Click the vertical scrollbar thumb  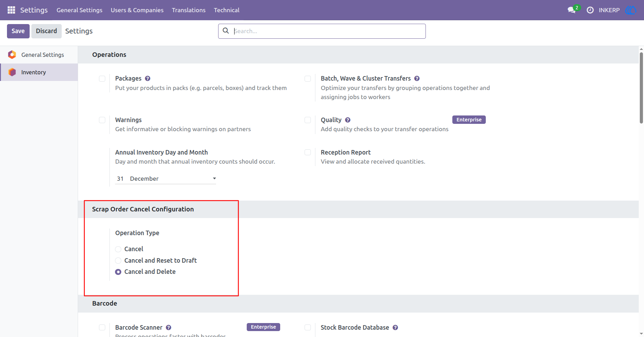point(641,88)
